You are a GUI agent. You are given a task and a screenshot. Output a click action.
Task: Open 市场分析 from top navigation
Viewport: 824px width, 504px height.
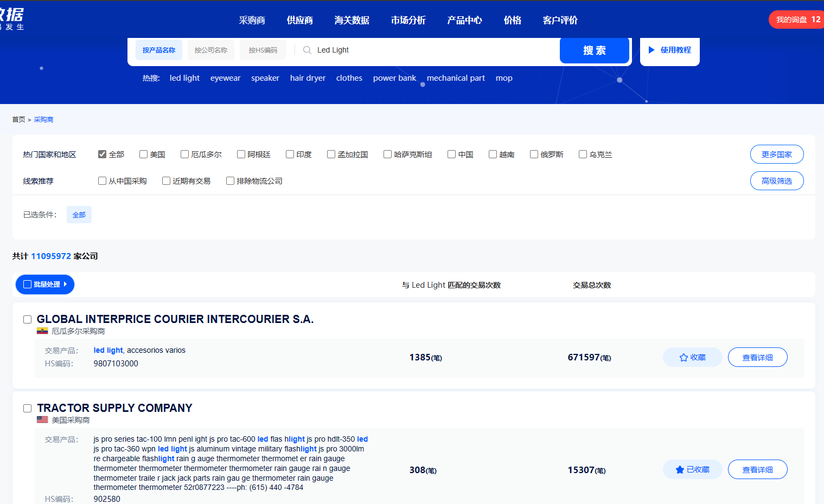[408, 20]
